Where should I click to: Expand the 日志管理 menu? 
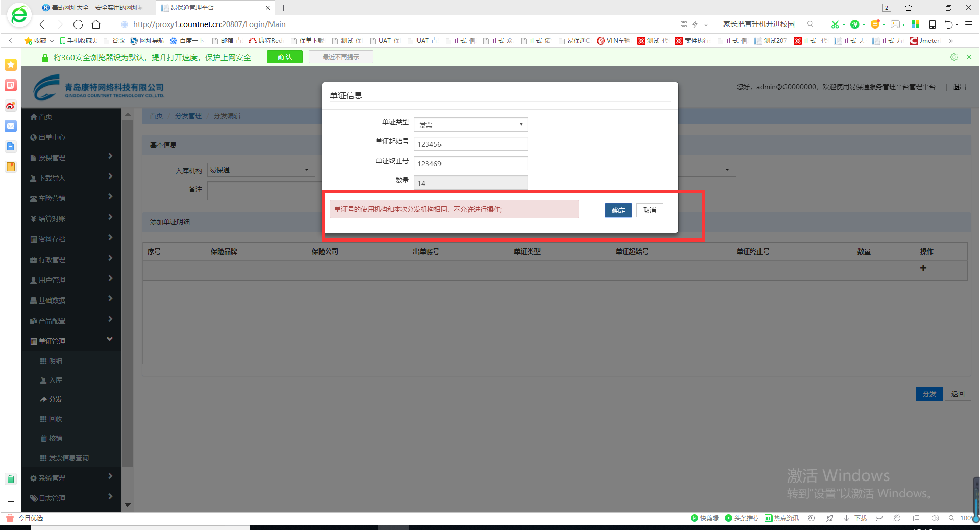(x=71, y=498)
